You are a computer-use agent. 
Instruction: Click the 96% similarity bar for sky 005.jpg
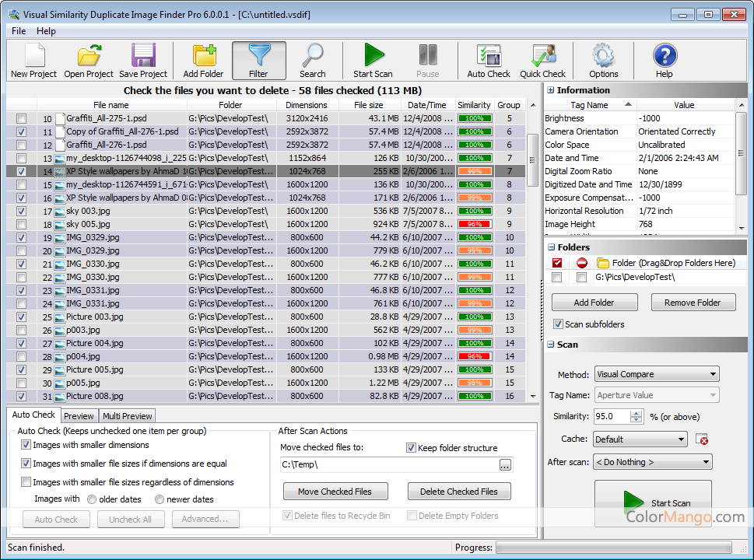click(475, 225)
